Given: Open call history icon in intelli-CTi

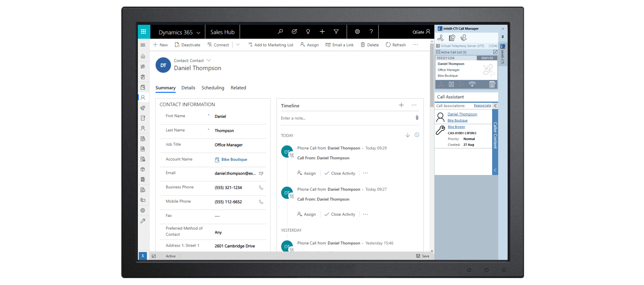Looking at the screenshot, I should (x=452, y=38).
